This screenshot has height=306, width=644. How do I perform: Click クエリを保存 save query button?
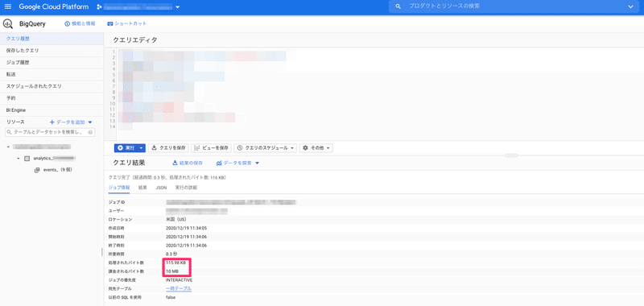point(168,148)
